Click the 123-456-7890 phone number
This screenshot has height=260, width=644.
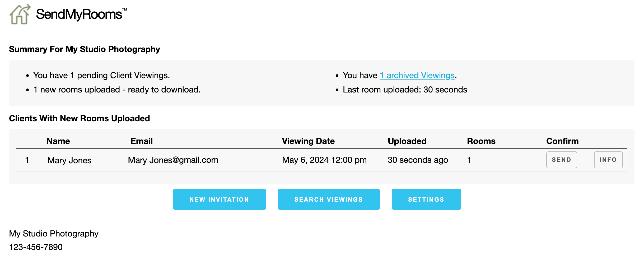point(36,247)
